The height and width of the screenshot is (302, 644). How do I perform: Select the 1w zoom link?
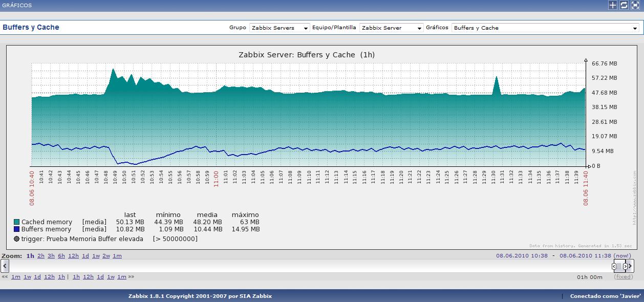(x=96, y=256)
